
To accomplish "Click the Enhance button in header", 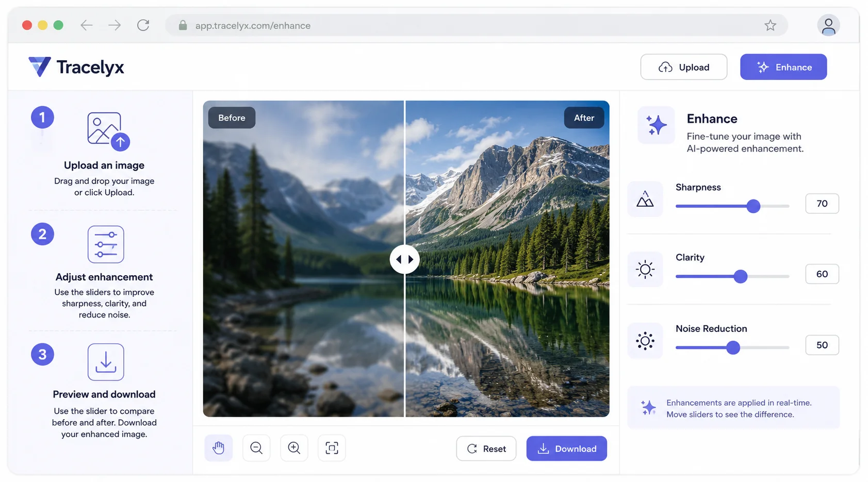I will coord(783,67).
